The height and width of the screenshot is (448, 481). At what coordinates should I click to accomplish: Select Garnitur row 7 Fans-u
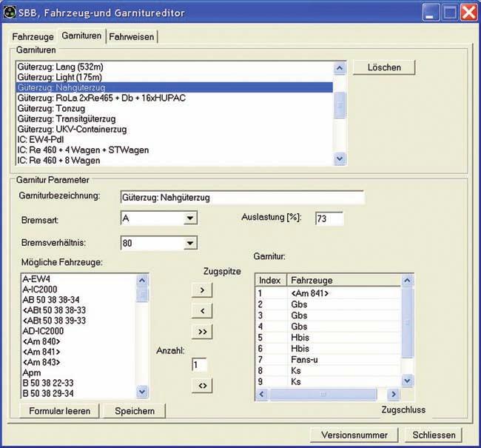pos(329,360)
